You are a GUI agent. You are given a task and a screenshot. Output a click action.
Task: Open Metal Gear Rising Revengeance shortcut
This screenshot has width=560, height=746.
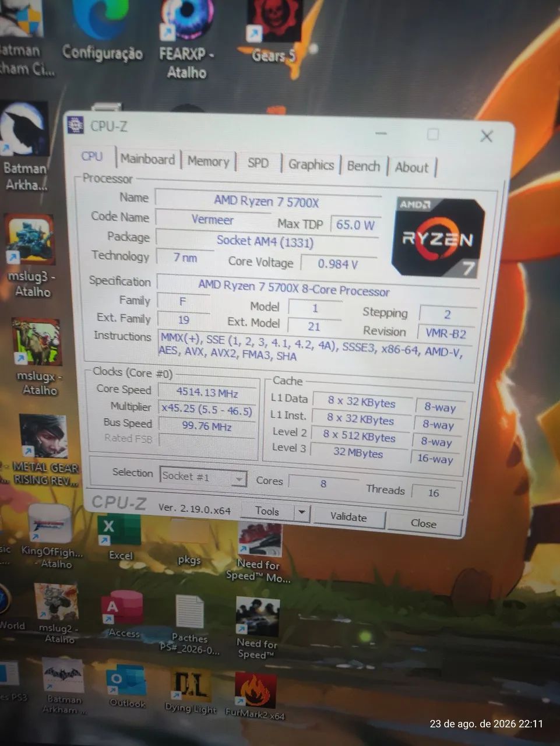(x=44, y=450)
